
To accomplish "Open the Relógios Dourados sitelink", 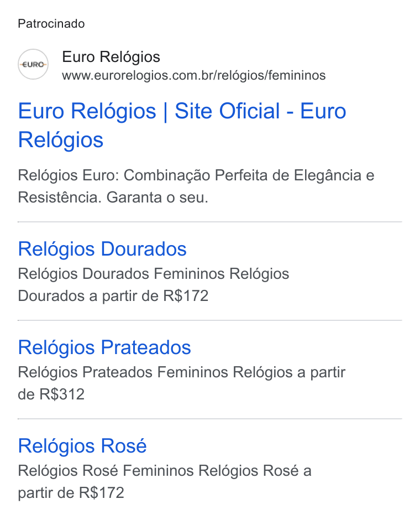I will pos(102,249).
